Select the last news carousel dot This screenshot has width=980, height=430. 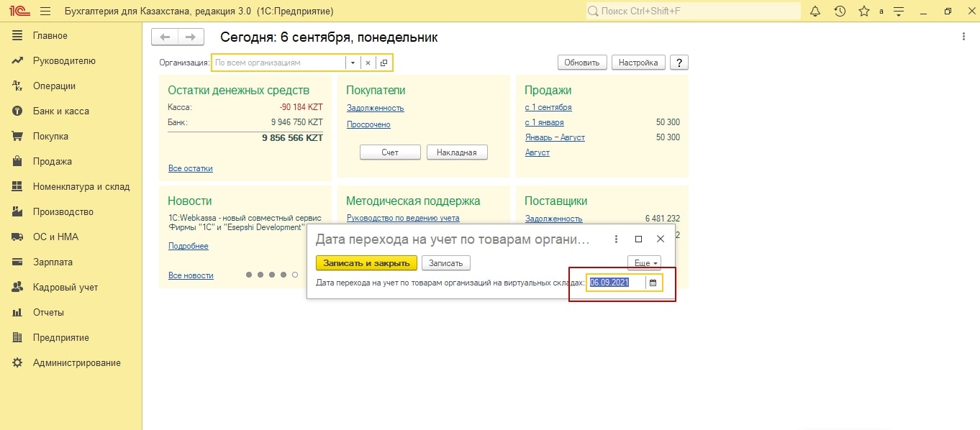[295, 275]
